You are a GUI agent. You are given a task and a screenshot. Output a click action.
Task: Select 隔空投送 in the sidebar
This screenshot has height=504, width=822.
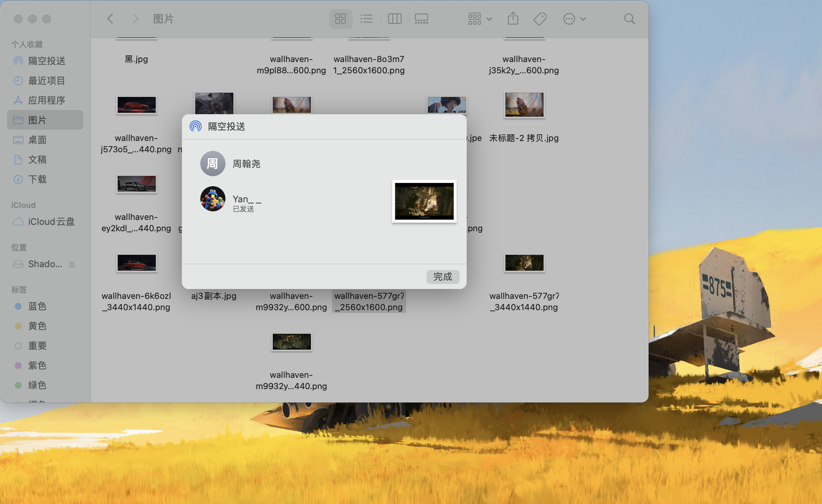(46, 61)
